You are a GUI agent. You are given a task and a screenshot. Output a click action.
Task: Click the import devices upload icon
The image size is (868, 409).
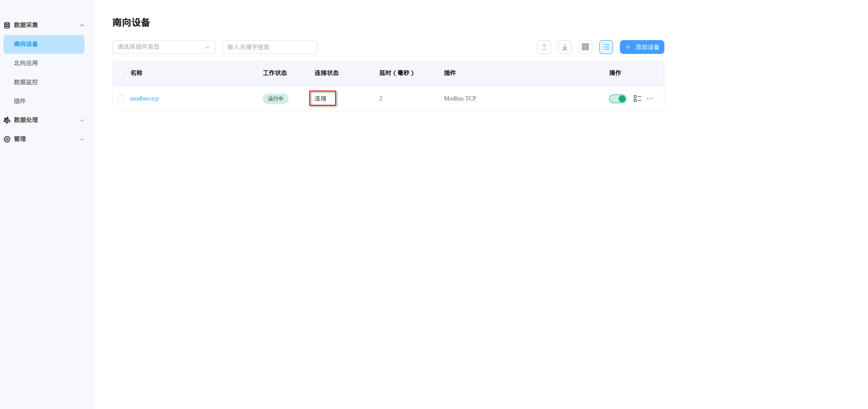click(x=544, y=47)
